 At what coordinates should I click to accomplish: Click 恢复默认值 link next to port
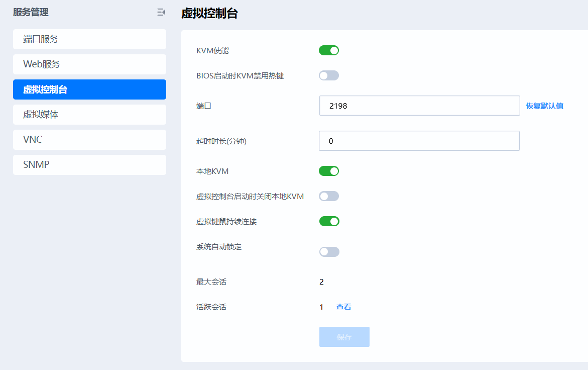pos(544,106)
